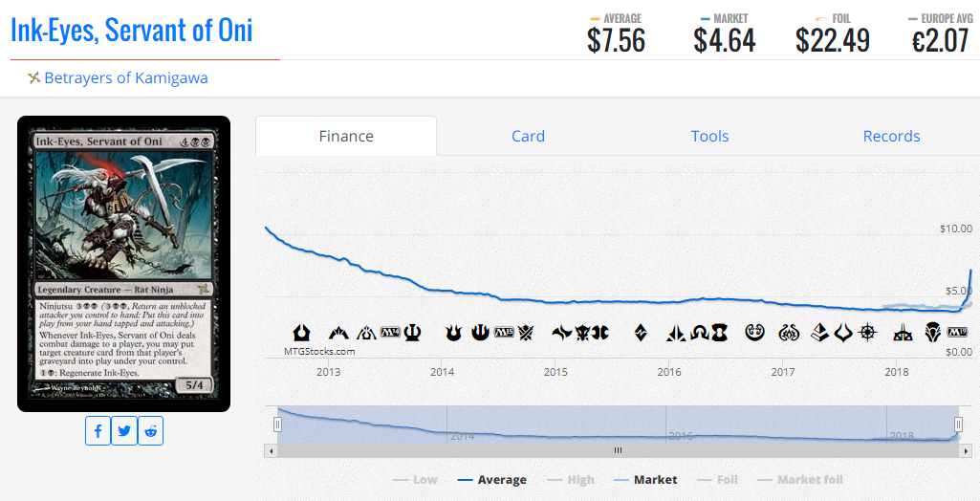Share card on Twitter
Image resolution: width=980 pixels, height=501 pixels.
pyautogui.click(x=124, y=431)
